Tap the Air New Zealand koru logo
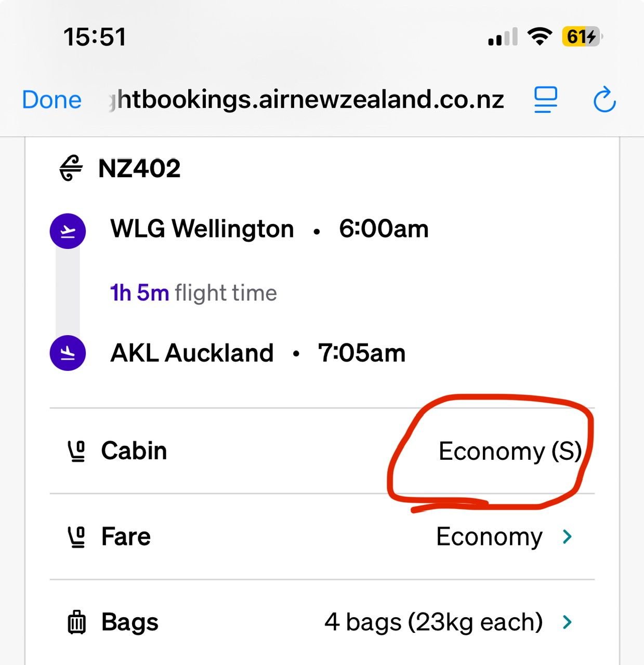Screen dimensions: 644x665 pyautogui.click(x=71, y=168)
